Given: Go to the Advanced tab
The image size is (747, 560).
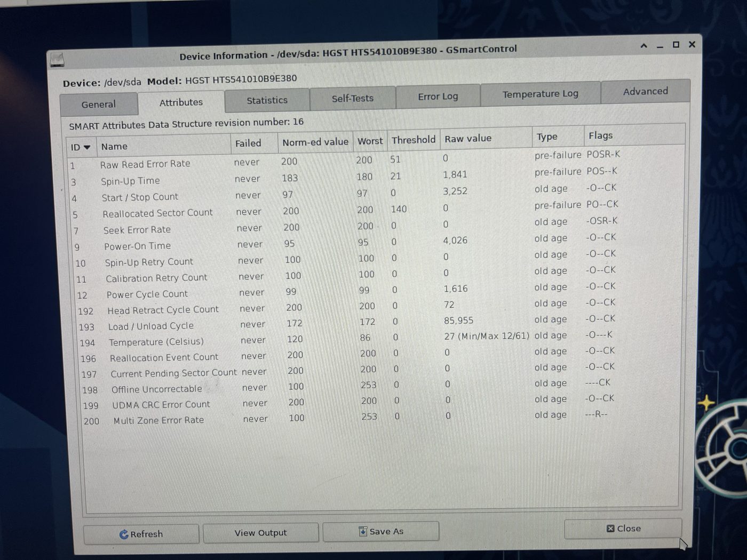Looking at the screenshot, I should pos(645,91).
